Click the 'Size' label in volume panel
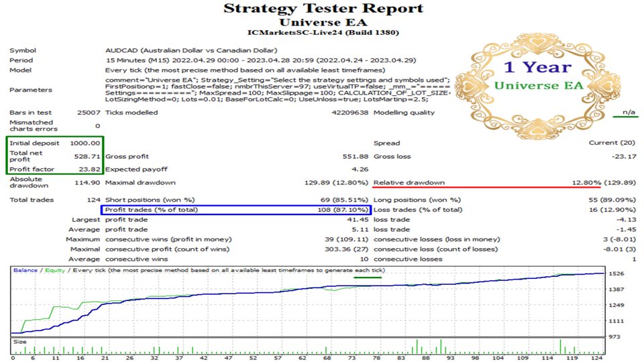The height and width of the screenshot is (362, 644). 19,342
